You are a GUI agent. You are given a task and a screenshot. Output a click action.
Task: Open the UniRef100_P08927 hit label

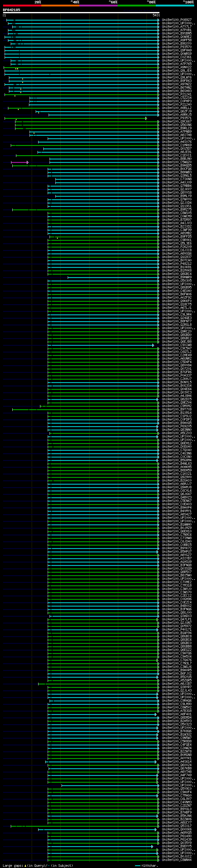[177, 20]
